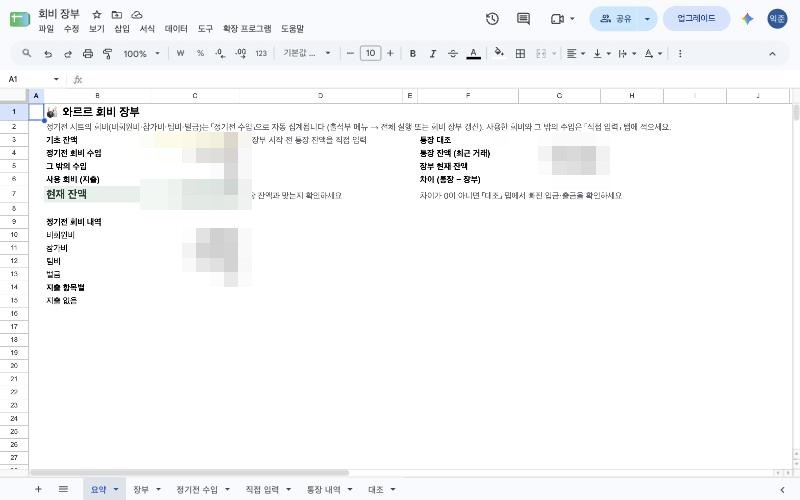Decrease font size with minus
800x500 pixels.
click(350, 53)
